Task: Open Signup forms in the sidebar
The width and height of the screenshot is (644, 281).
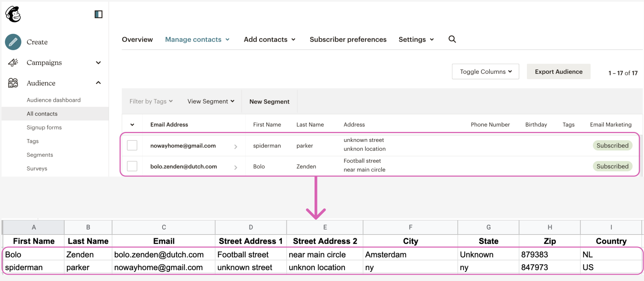Action: [44, 127]
